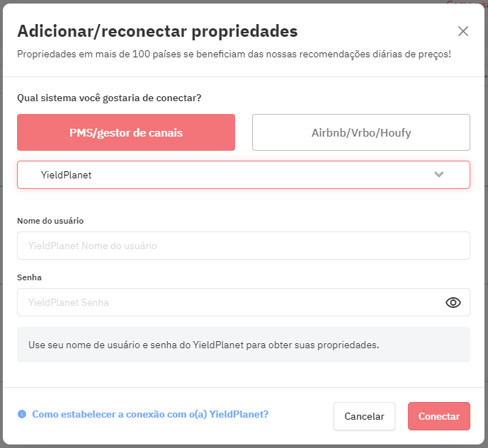Open the YieldPlanet system dropdown

pos(244,175)
